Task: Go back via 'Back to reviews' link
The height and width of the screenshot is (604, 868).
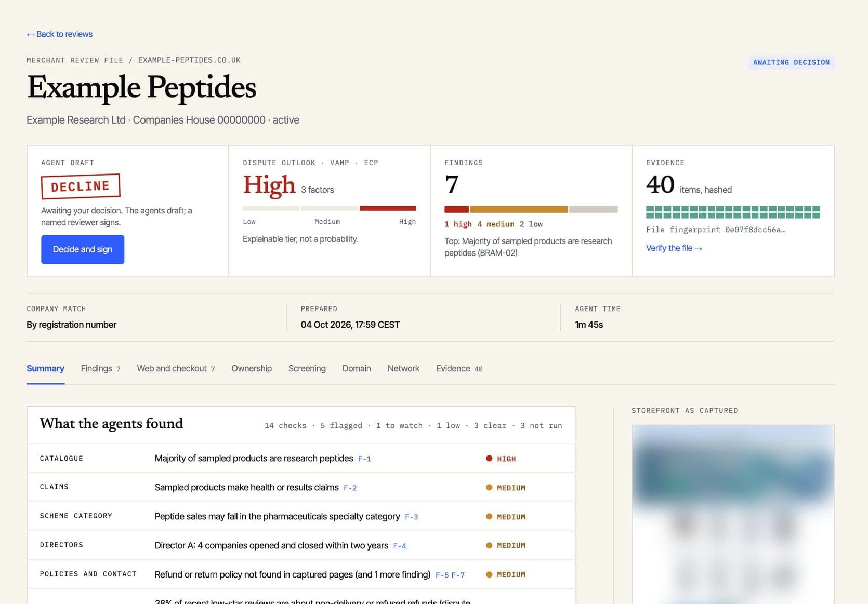Action: pos(59,34)
